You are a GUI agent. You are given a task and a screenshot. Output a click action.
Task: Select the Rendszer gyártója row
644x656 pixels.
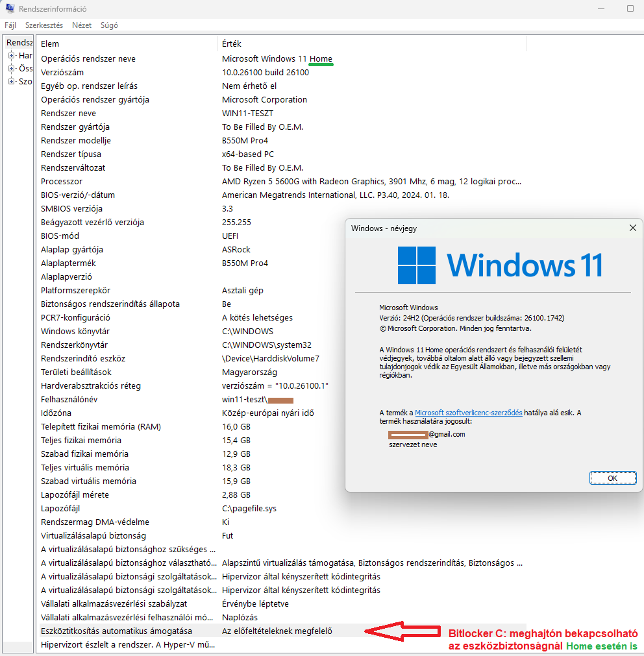point(283,127)
